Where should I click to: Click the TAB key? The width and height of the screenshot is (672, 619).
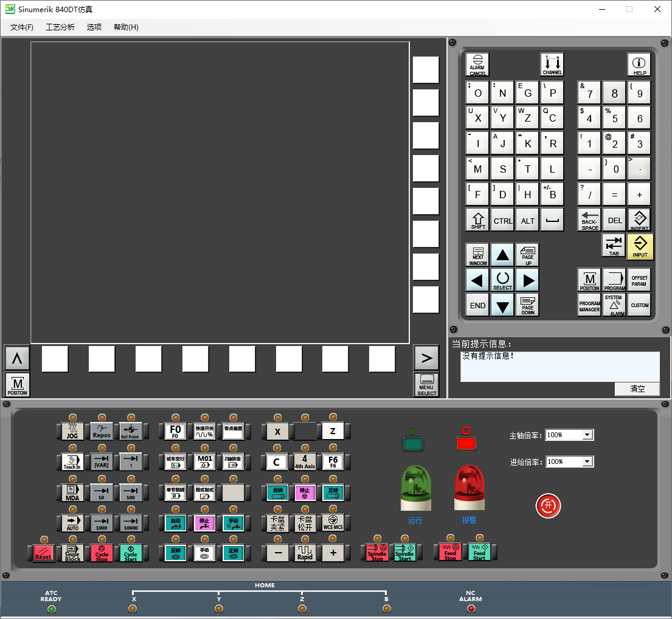(614, 246)
